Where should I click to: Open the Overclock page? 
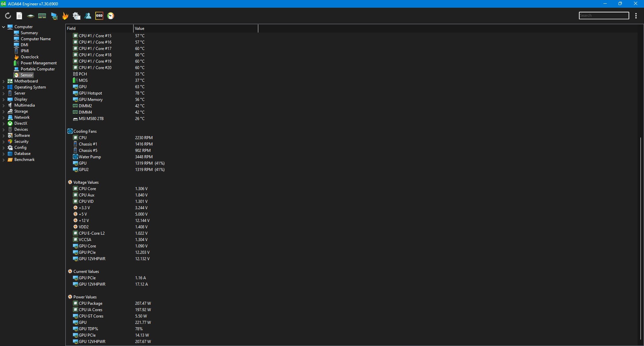tap(26, 57)
